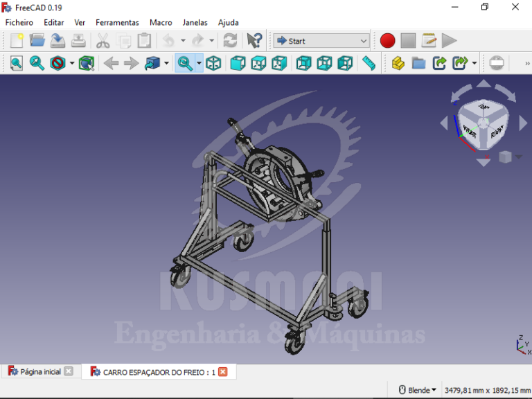Open the Editar menu
Viewport: 532px width, 399px height.
[x=53, y=22]
